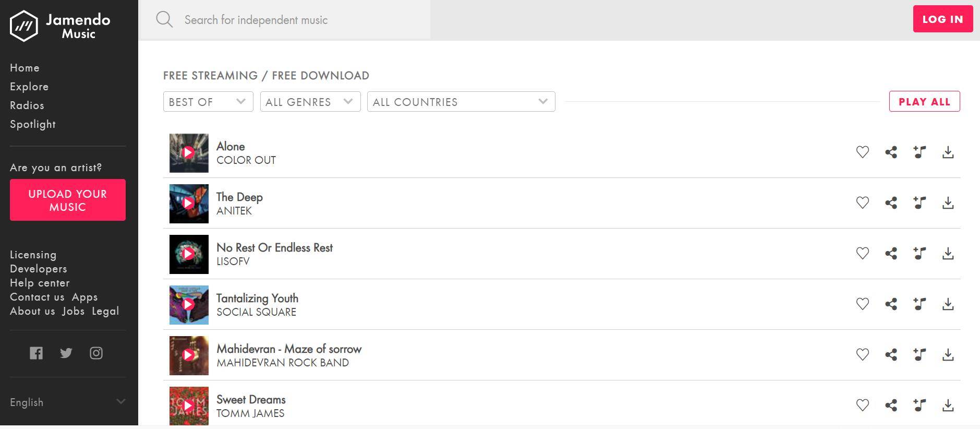Open artist ANITEK

[234, 211]
